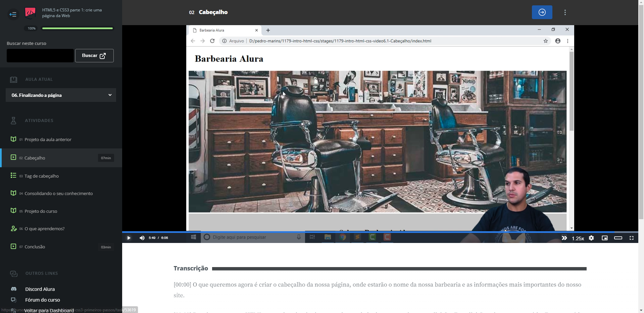Open video settings gear icon

(x=591, y=238)
